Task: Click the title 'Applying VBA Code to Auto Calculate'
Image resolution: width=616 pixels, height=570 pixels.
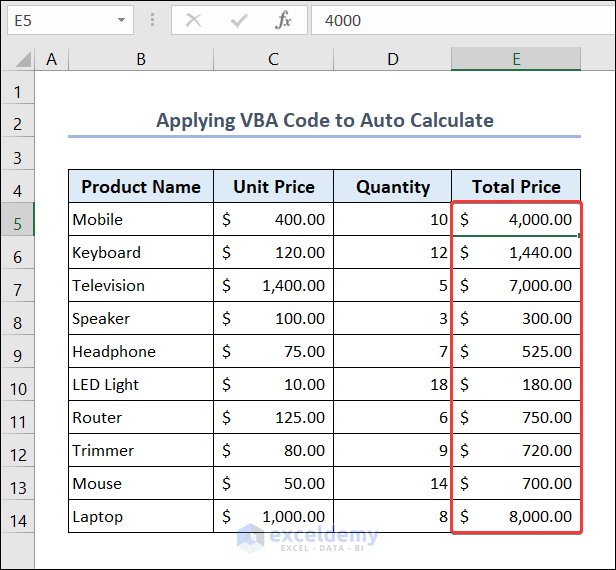Action: click(325, 121)
